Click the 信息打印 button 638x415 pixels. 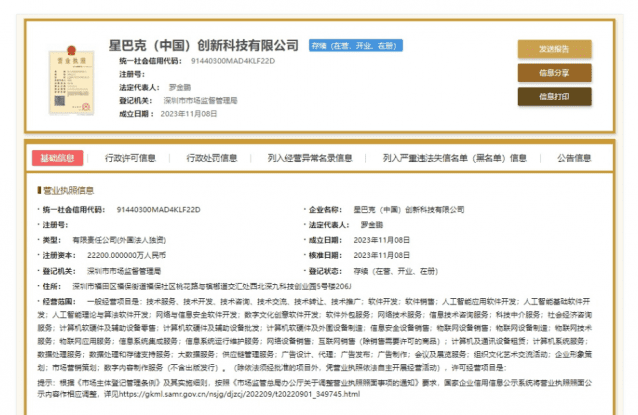tap(554, 97)
